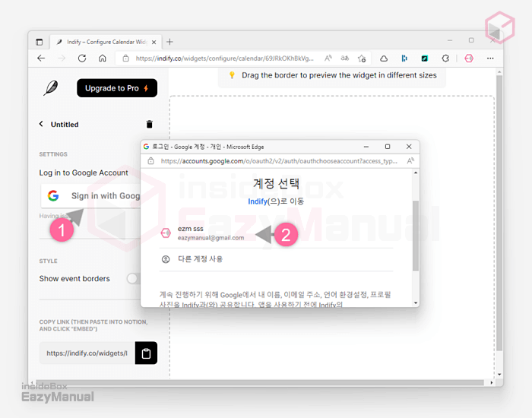Click lock icon in popup address bar

click(x=151, y=161)
